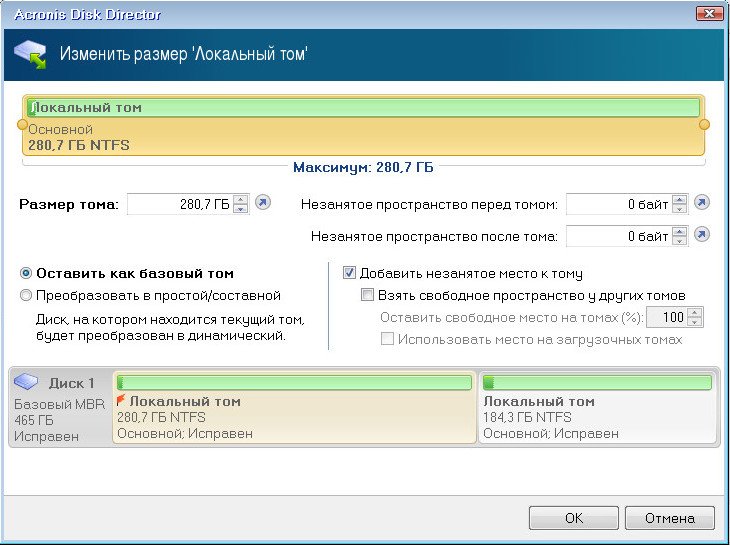This screenshot has height=545, width=730.
Task: Uncheck Добавить незанятое место к тому
Action: 349,273
